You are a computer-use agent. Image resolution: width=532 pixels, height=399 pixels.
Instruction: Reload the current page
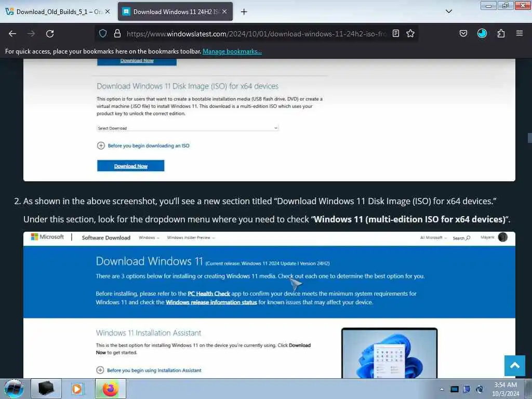click(50, 34)
